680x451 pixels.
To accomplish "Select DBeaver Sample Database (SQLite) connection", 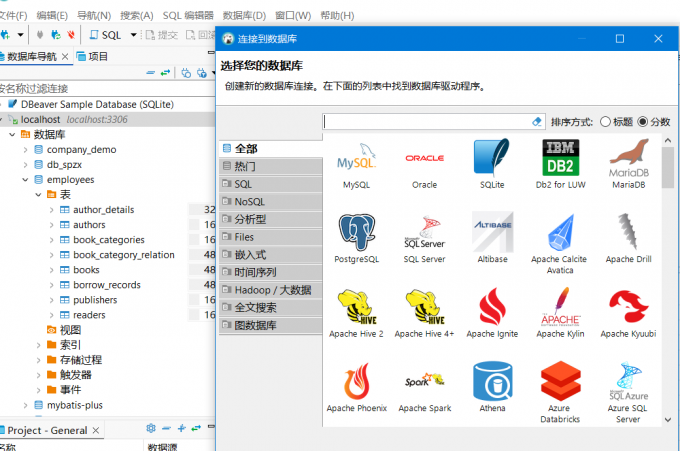I will [97, 105].
